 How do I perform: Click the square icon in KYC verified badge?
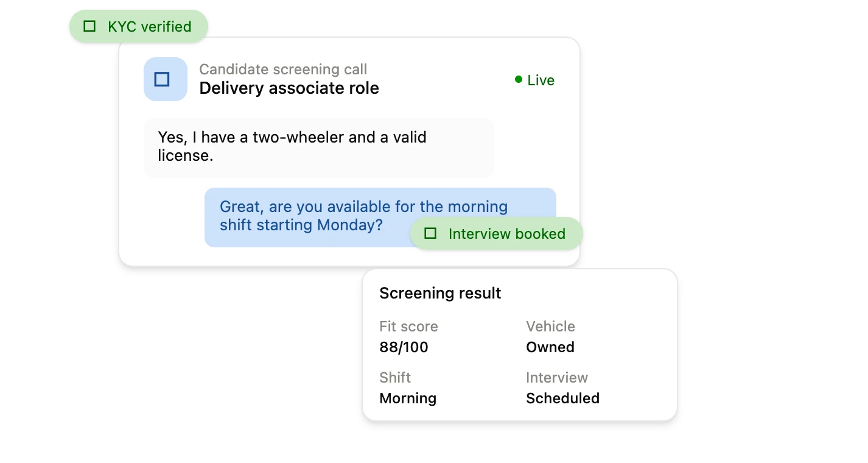(89, 26)
